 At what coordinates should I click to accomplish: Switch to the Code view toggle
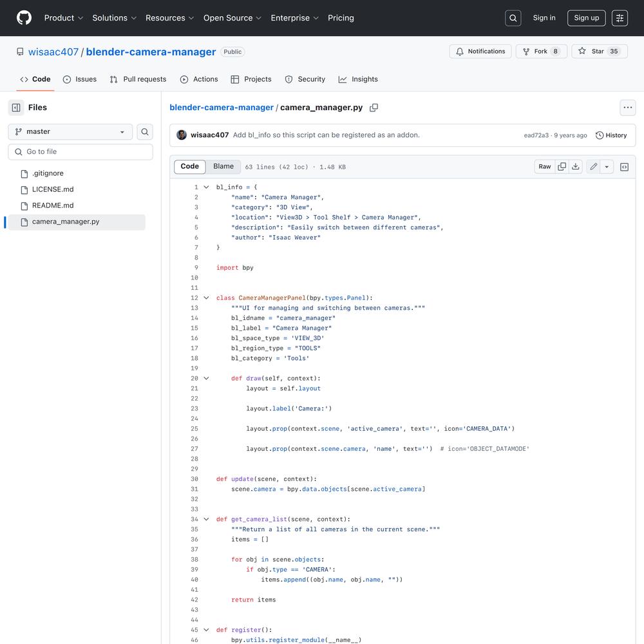point(190,167)
